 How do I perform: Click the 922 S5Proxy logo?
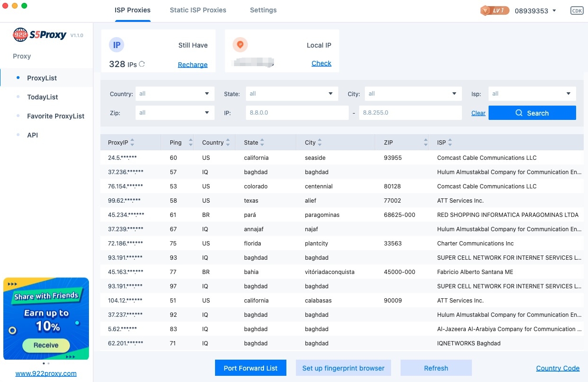click(x=40, y=35)
